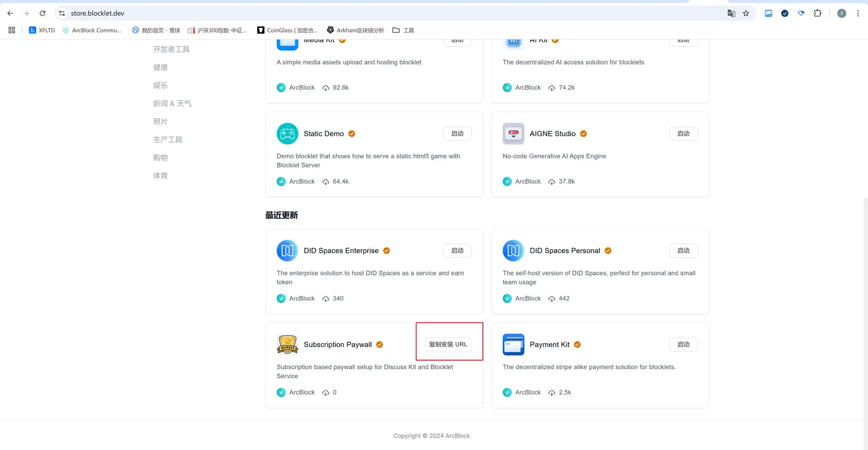
Task: Open the Payment Kit blocklet title
Action: tap(550, 345)
